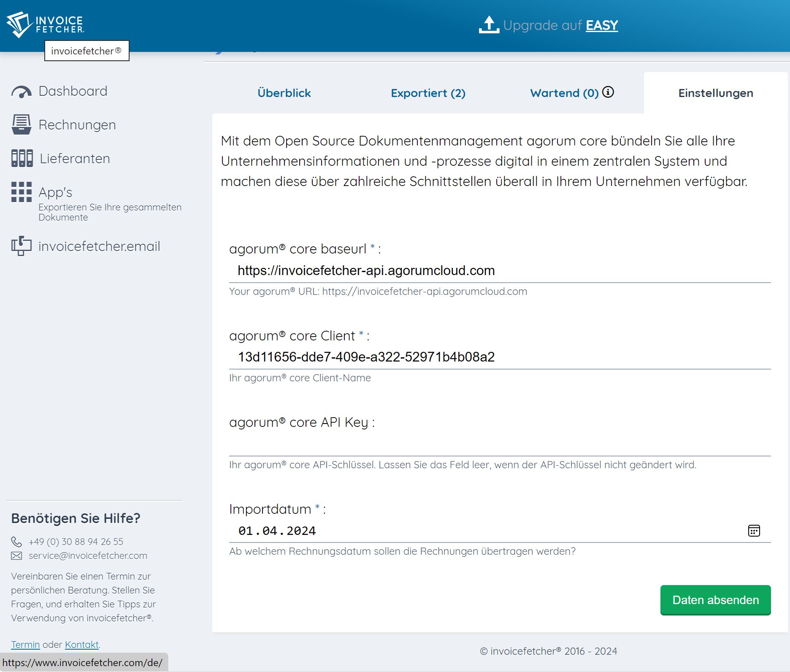Click the phone icon under Hilfe
This screenshot has width=790, height=672.
click(x=16, y=542)
